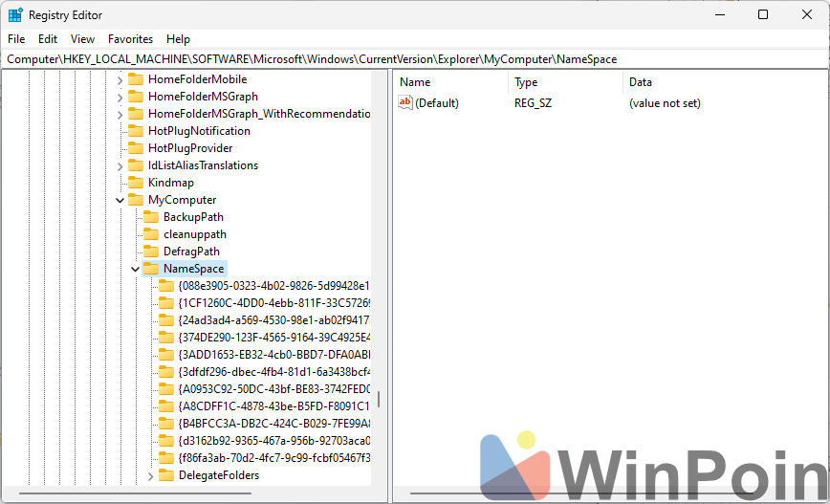Expand the HomeFolderMobile key

click(120, 80)
